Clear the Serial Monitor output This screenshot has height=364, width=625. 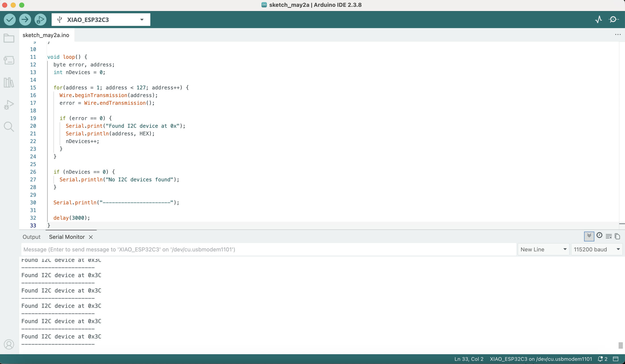pos(609,236)
